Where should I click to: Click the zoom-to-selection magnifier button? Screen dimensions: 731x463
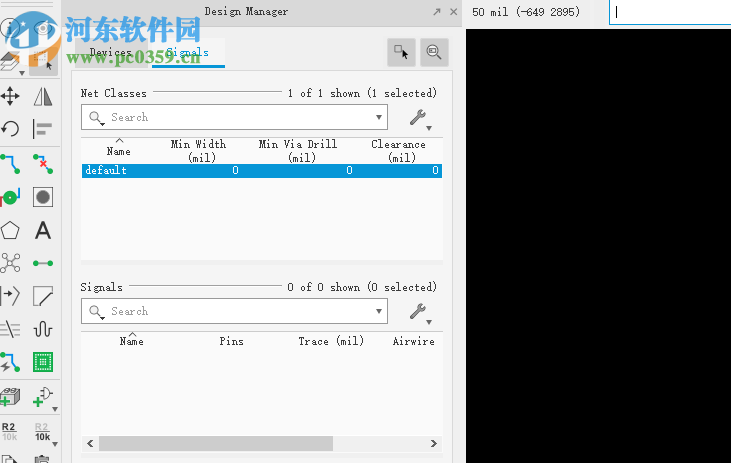tap(434, 52)
